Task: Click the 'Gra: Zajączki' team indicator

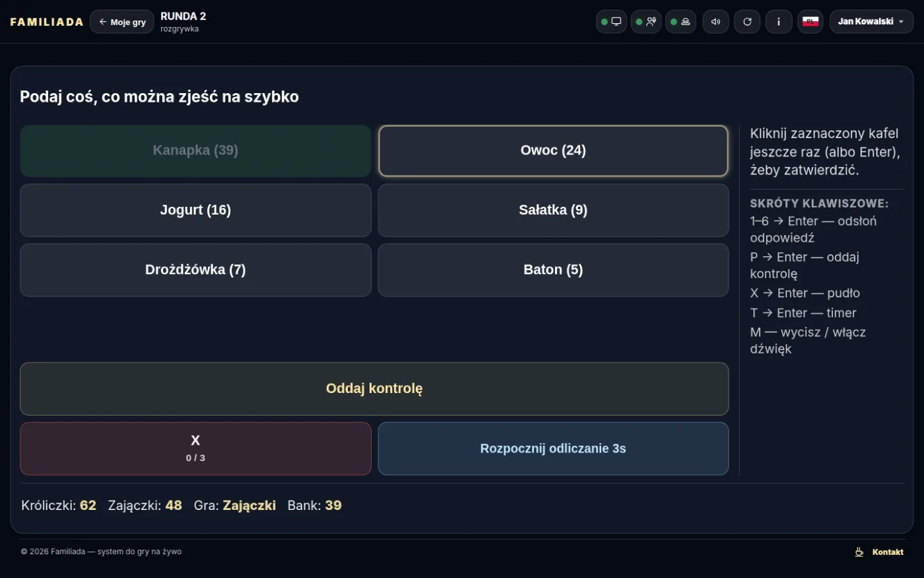Action: (x=235, y=505)
